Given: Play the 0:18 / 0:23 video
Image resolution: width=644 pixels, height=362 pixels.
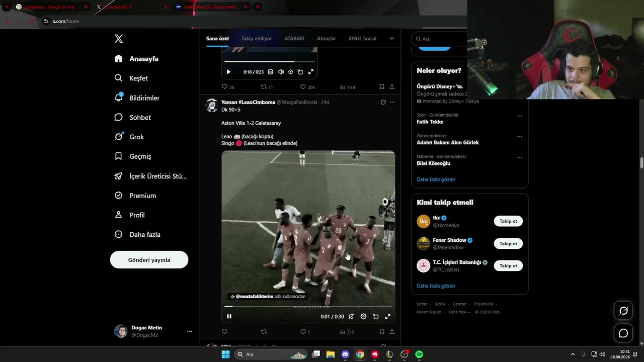Looking at the screenshot, I should (228, 72).
